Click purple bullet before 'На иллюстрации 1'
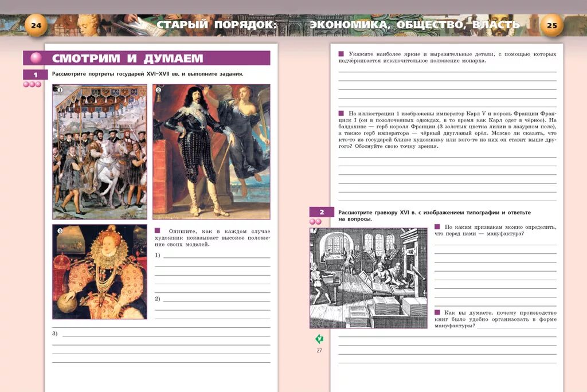 pyautogui.click(x=341, y=113)
